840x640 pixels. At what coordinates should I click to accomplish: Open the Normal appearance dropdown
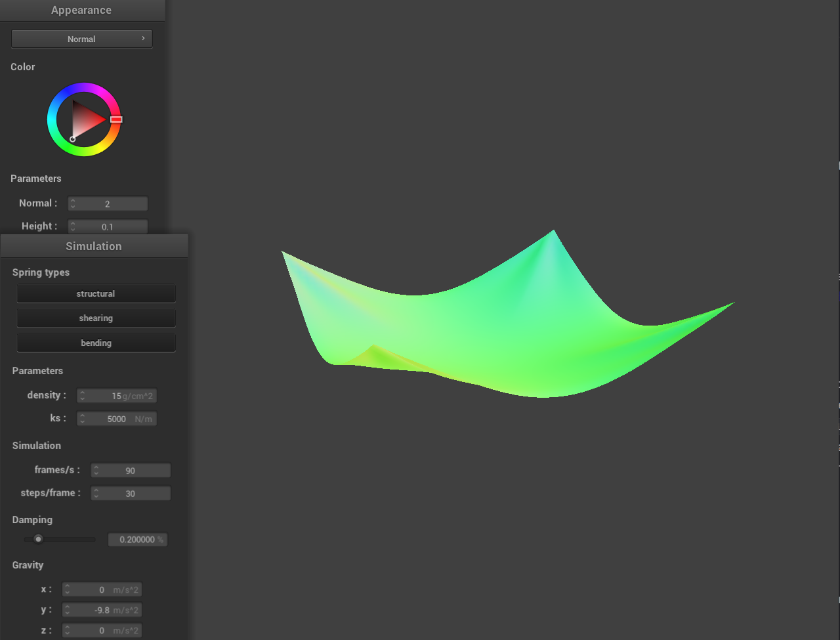click(81, 39)
